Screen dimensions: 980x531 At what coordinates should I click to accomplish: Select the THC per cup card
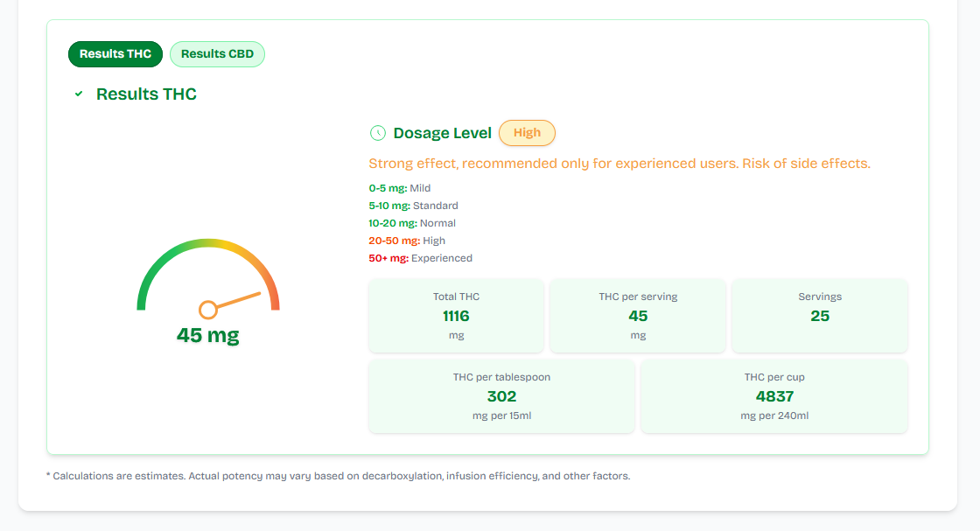coord(774,396)
